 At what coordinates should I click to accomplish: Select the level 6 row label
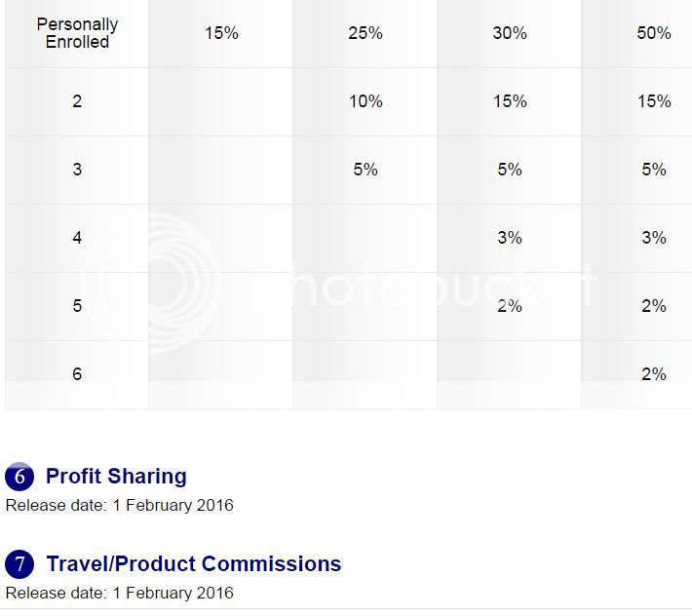pyautogui.click(x=77, y=374)
